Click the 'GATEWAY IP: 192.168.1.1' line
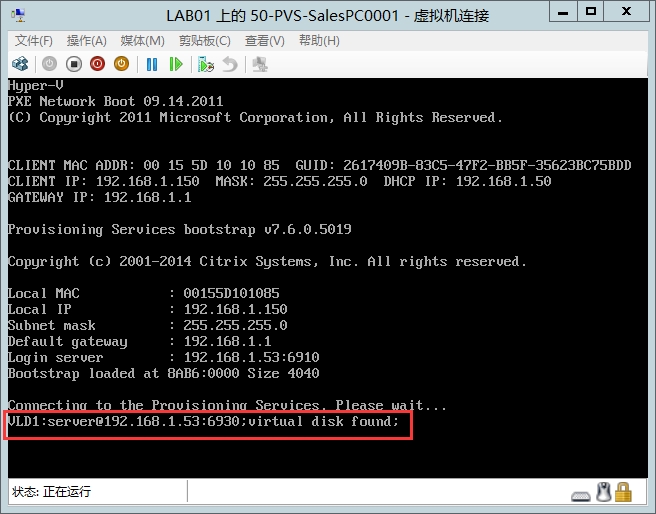The height and width of the screenshot is (514, 656). (x=100, y=197)
